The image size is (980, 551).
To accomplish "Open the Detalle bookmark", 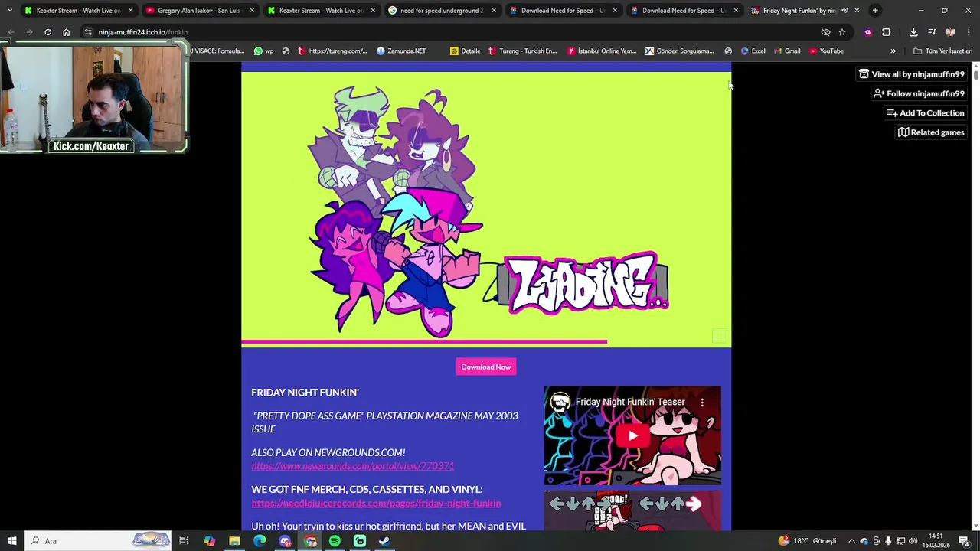I will click(x=465, y=51).
